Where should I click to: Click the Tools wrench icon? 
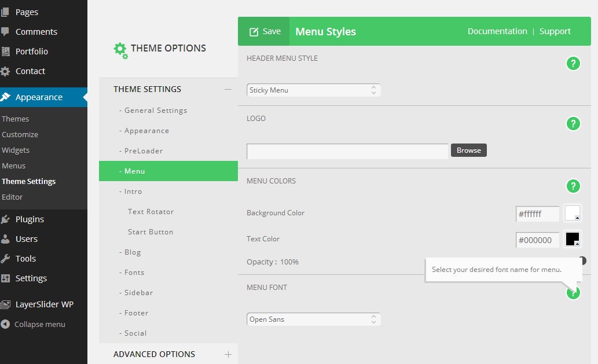tap(6, 259)
